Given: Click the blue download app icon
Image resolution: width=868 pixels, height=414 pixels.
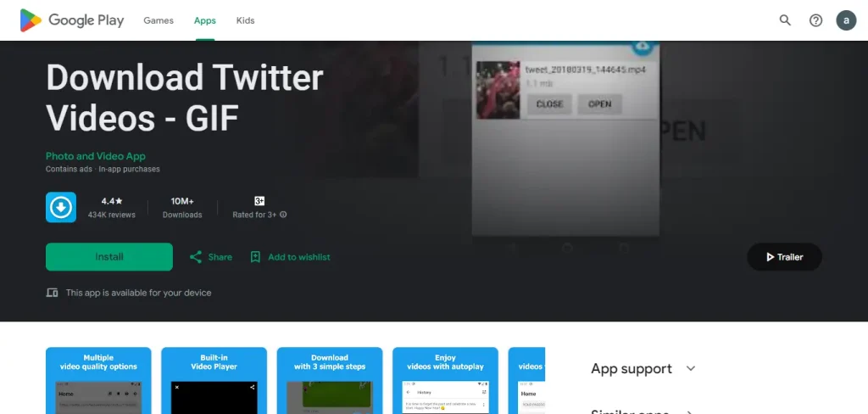Looking at the screenshot, I should pos(61,207).
